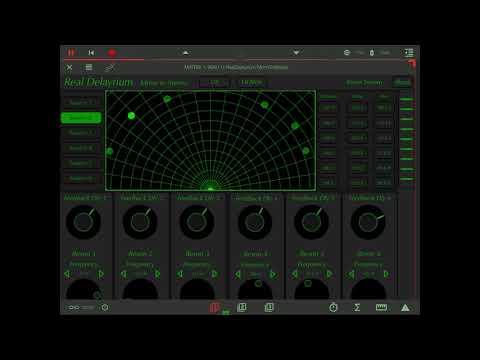
Task: Click the first box after Move in tempo
Action: point(214,82)
